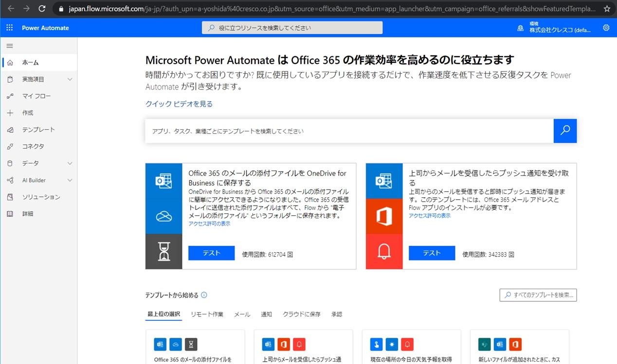The height and width of the screenshot is (364, 617).
Task: Bookmark the page with the star icon
Action: click(x=607, y=9)
